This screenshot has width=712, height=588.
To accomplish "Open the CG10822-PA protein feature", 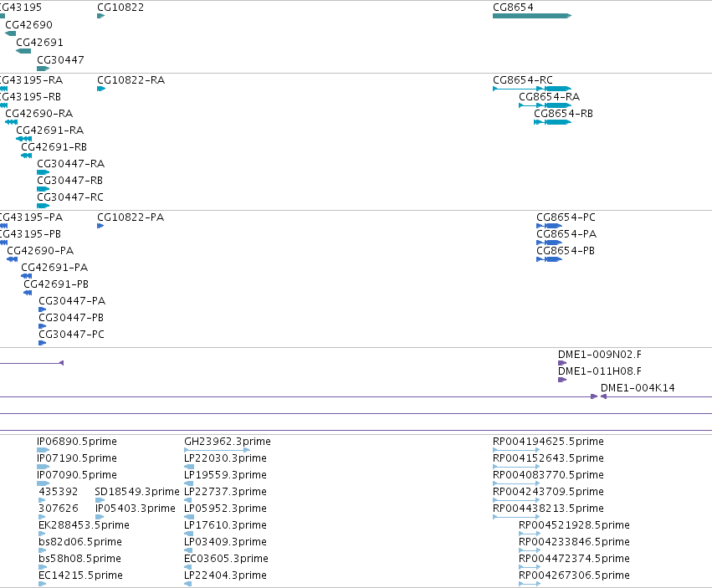I will point(100,226).
